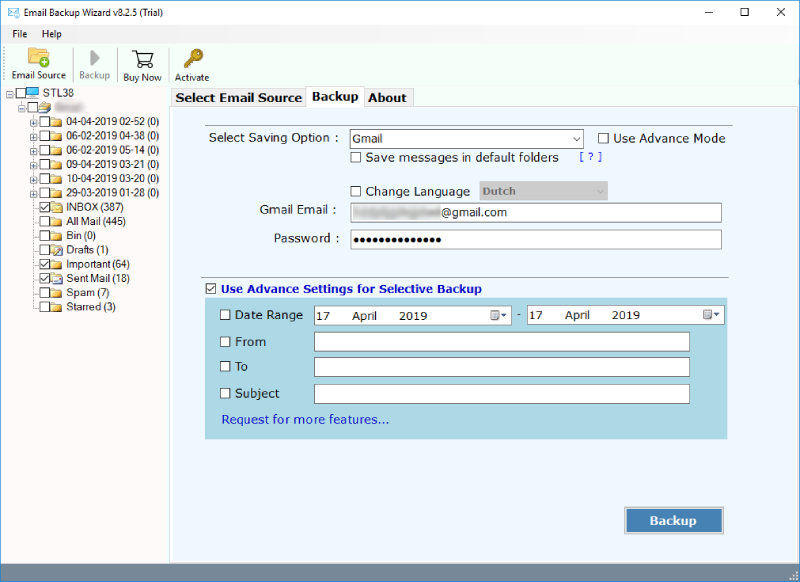Screen dimensions: 800x582
Task: Expand the 29-03-2019 01-28 tree node
Action: (x=33, y=193)
